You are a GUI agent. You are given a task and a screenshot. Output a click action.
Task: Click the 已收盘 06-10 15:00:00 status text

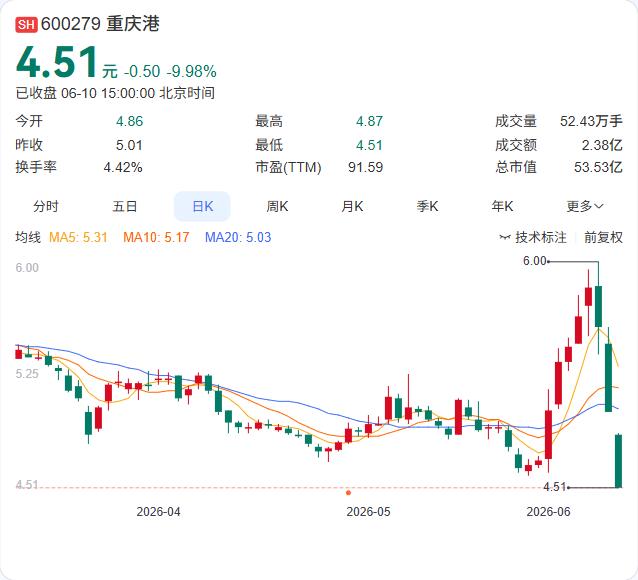pos(115,93)
